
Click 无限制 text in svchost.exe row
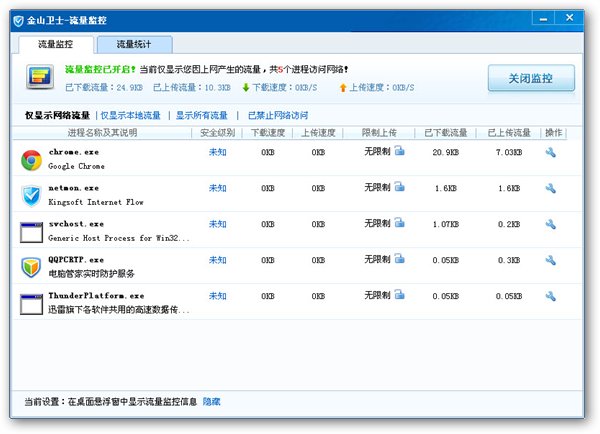pos(377,224)
